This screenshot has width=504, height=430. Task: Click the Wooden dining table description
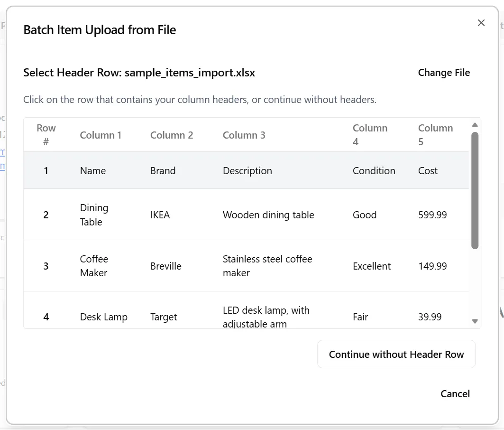[x=268, y=215]
